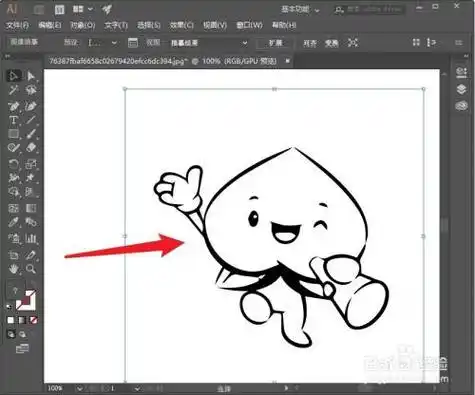The height and width of the screenshot is (395, 475).
Task: Click the 变换 (Transform) link
Action: tap(332, 43)
